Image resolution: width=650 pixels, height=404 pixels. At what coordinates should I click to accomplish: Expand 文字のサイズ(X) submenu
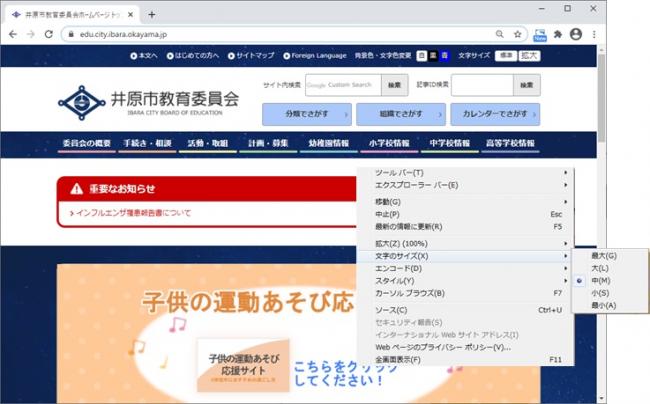(466, 256)
